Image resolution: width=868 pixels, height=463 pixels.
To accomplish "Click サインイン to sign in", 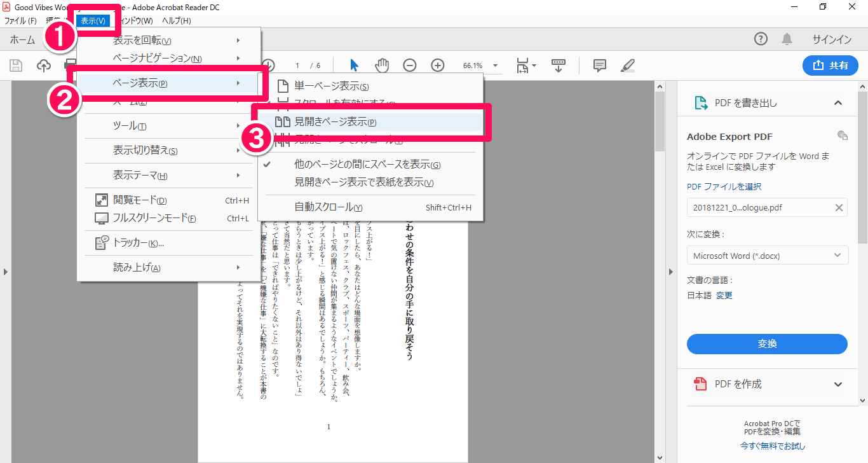I will 832,39.
